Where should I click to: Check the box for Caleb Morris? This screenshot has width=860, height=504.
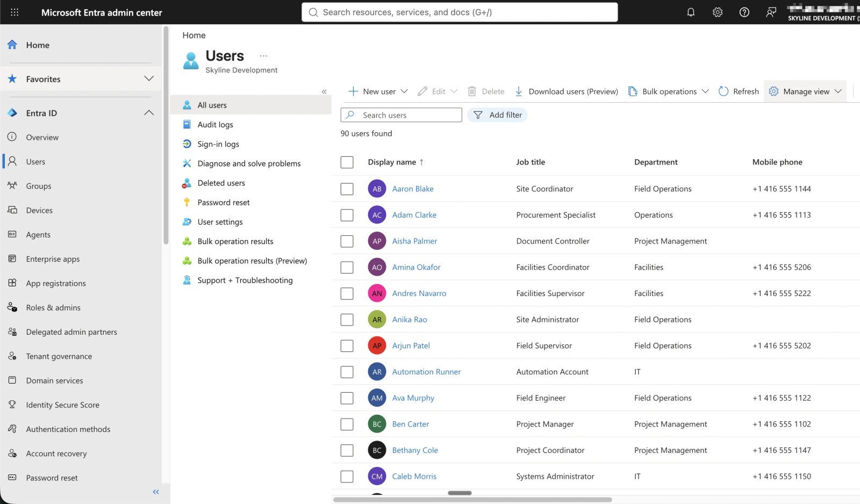[347, 477]
